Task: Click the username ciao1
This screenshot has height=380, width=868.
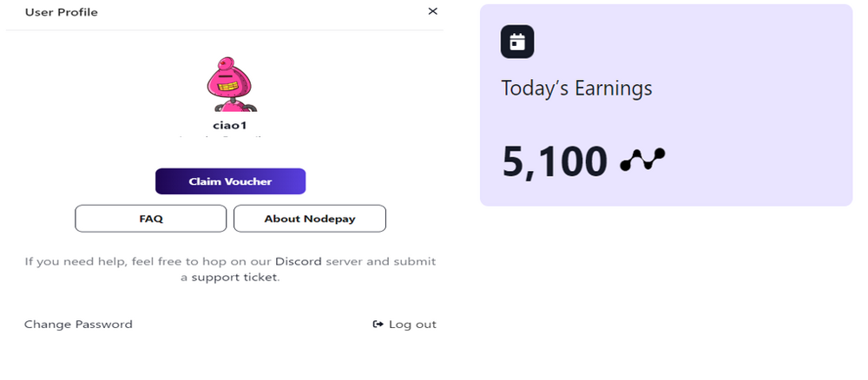Action: click(x=231, y=125)
